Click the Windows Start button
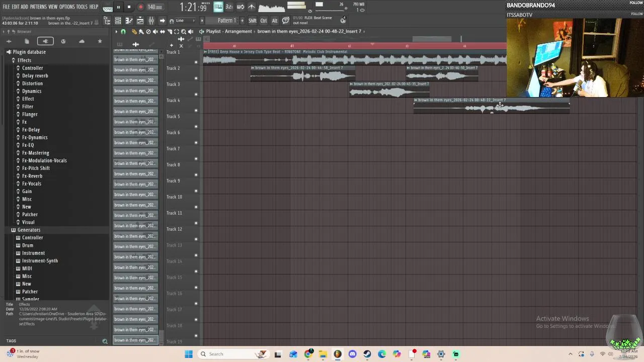 point(189,354)
